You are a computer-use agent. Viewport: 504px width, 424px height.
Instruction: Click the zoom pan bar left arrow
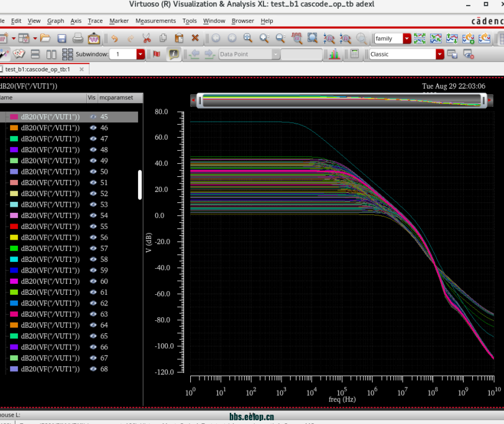193,100
